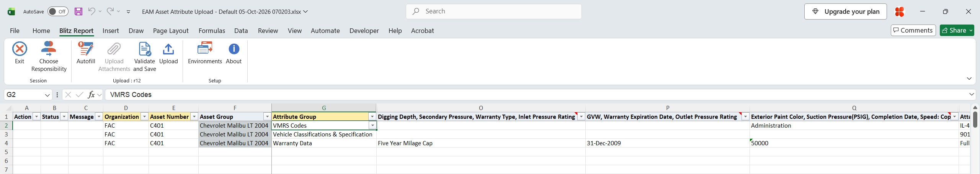The width and height of the screenshot is (980, 174).
Task: Open the File menu
Action: pos(15,31)
